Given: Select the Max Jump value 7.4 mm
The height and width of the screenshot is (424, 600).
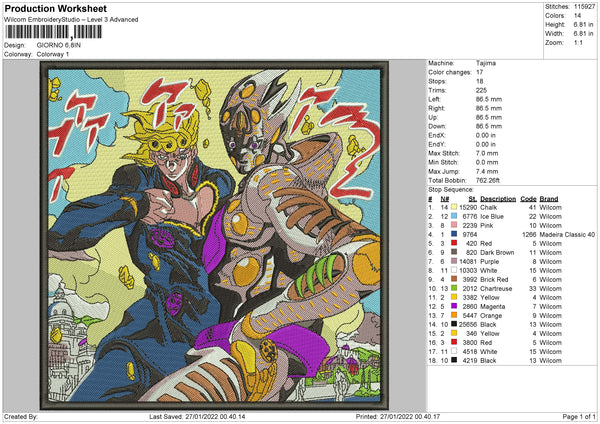Looking at the screenshot, I should click(x=487, y=171).
